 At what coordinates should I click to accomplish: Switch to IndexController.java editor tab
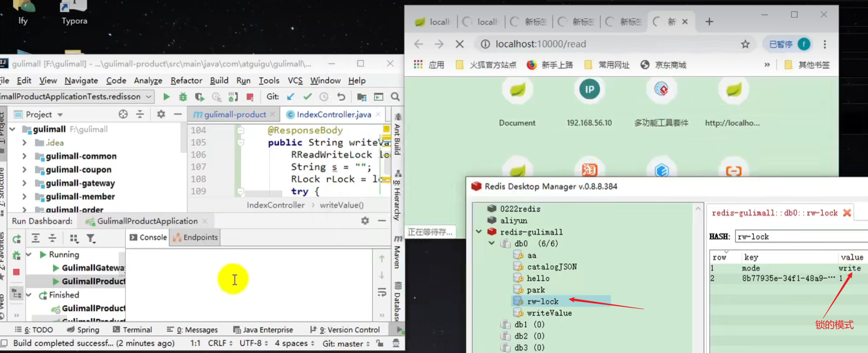coord(334,114)
